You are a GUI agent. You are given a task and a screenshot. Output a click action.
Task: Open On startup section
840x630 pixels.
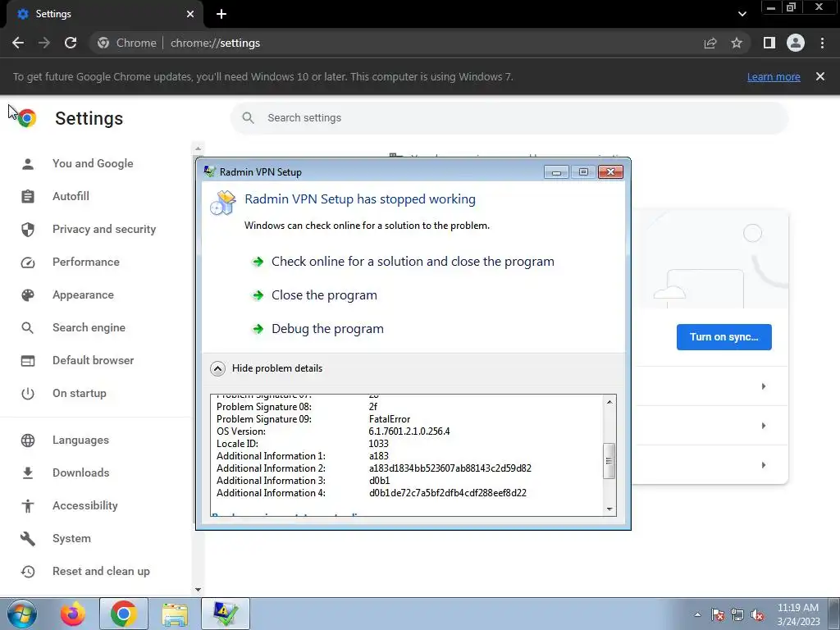(x=80, y=393)
